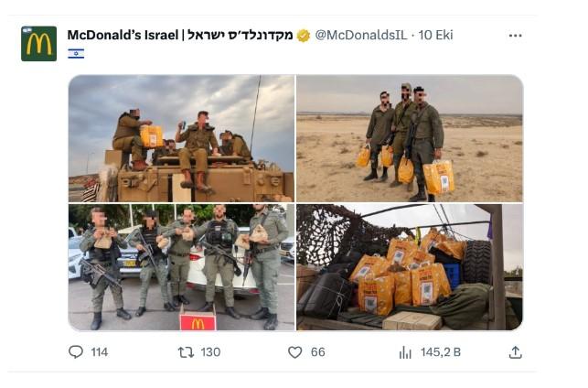Open the McDonald's profile avatar
This screenshot has height=388, width=588.
[39, 44]
